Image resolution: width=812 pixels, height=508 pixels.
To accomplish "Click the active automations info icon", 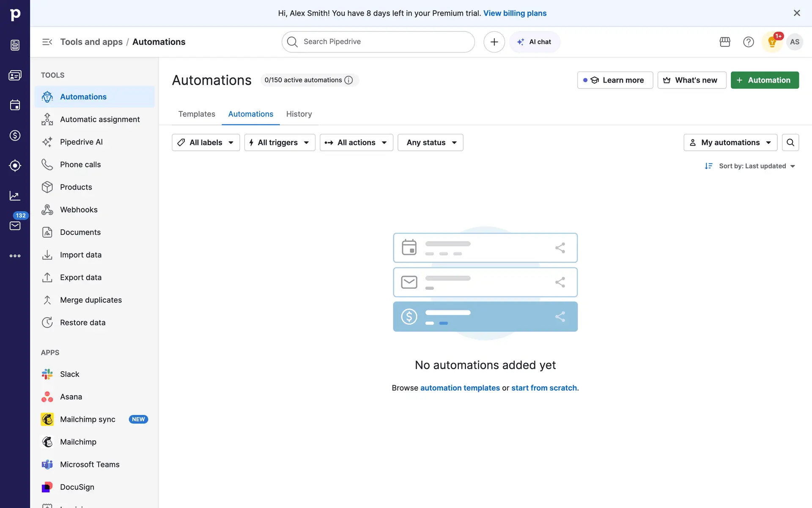I will [x=348, y=80].
